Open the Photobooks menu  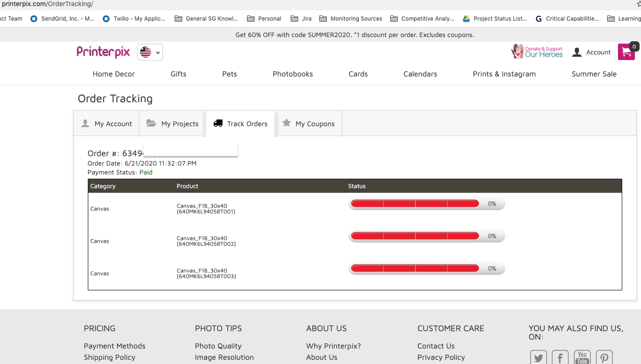pyautogui.click(x=293, y=74)
